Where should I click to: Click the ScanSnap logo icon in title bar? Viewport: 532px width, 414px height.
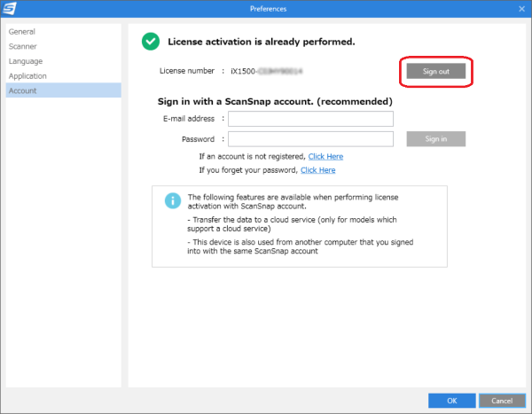9,8
